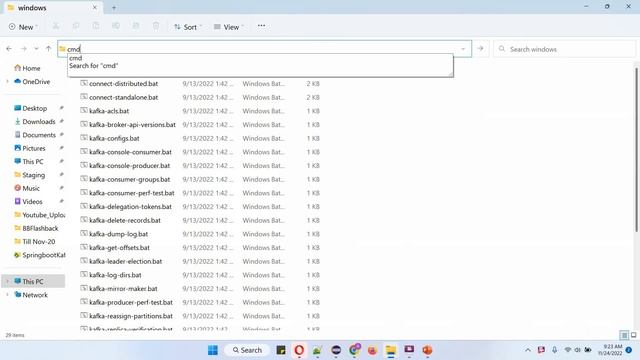This screenshot has height=360, width=640.
Task: Open the BBFlashback folder in sidebar
Action: pos(36,228)
